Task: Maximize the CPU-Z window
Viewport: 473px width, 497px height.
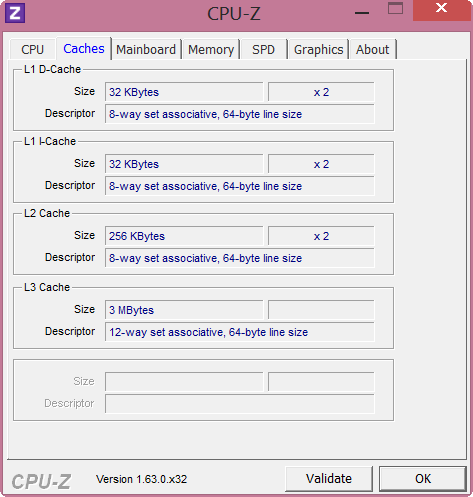Action: (395, 8)
